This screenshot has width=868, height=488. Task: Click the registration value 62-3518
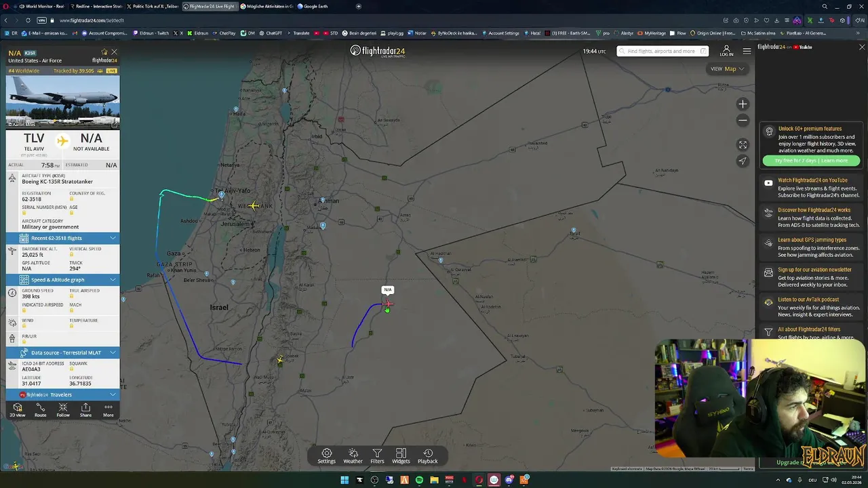click(31, 199)
